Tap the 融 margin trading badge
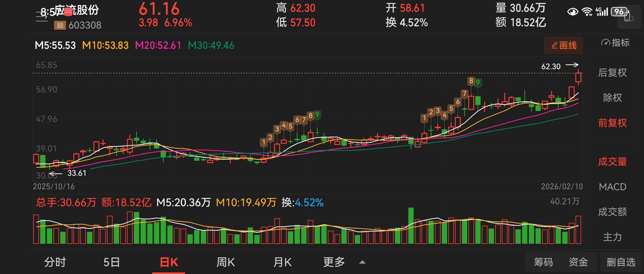This screenshot has width=644, height=274. 60,25
